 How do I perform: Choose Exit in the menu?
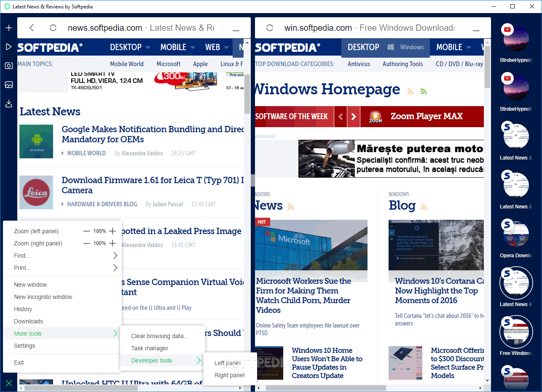tap(62, 363)
